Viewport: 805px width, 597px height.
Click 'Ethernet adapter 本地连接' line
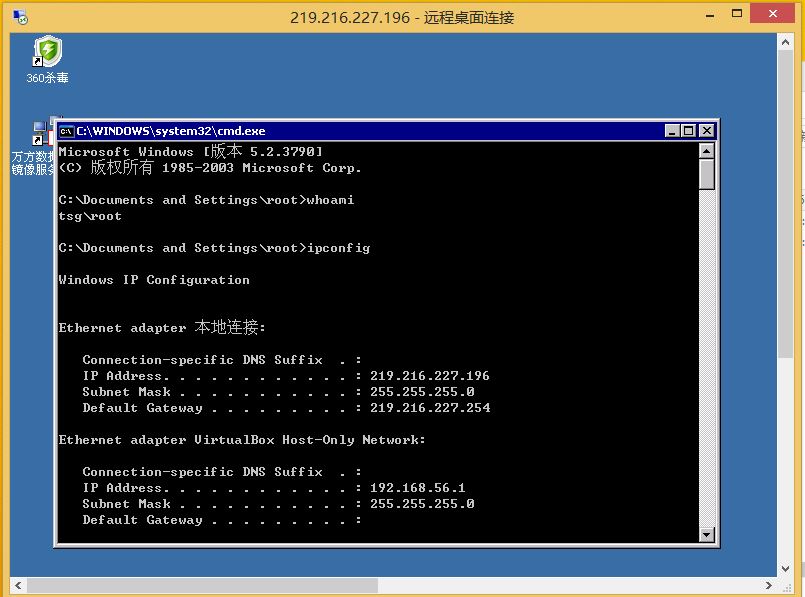pyautogui.click(x=162, y=327)
